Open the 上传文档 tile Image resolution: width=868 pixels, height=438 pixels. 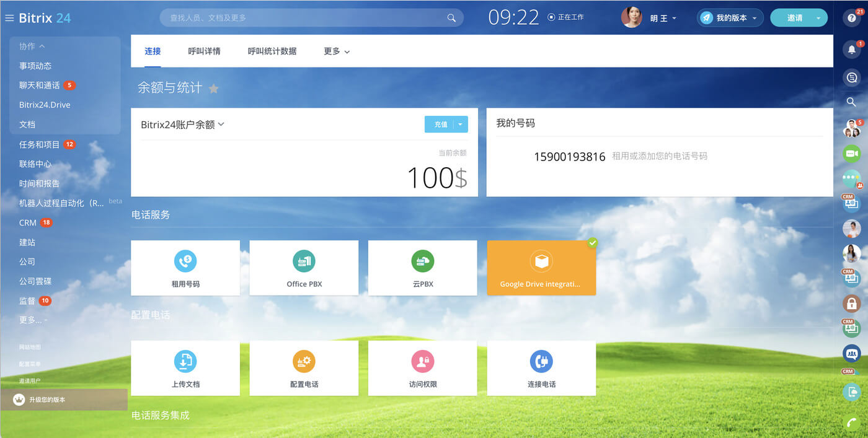(x=185, y=368)
